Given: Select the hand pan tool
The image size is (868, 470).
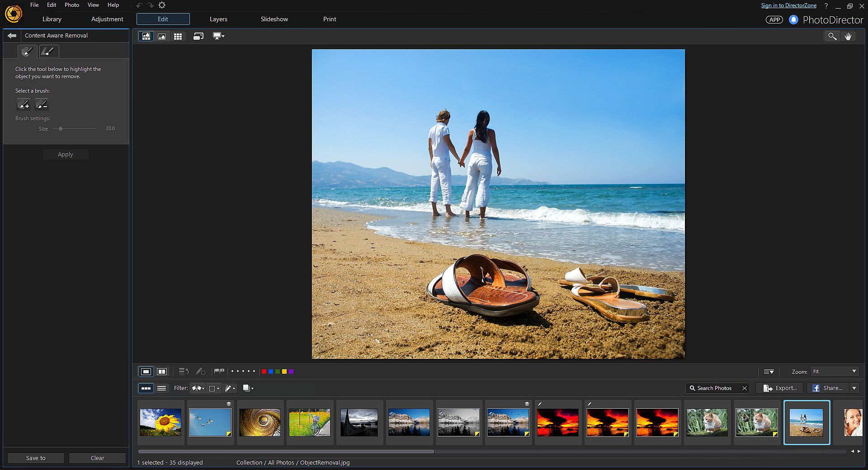Looking at the screenshot, I should click(848, 37).
